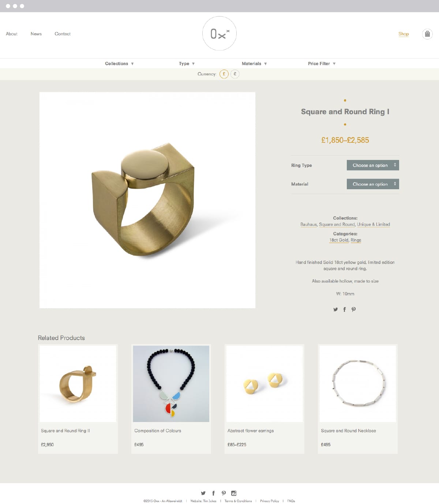The height and width of the screenshot is (504, 439).
Task: Open footer Pinterest icon
Action: pos(224,493)
